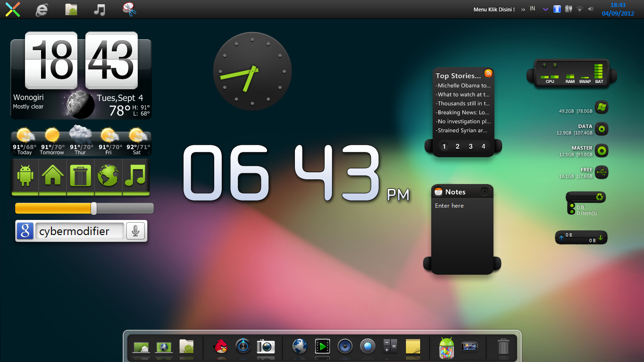This screenshot has height=362, width=644.
Task: Open the speaker audio icon in dock
Action: click(x=345, y=346)
